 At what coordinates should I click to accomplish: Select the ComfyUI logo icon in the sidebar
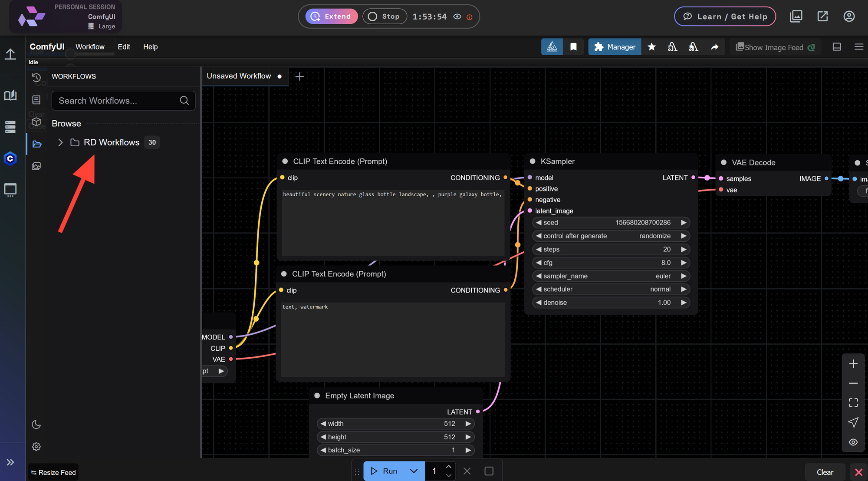(x=11, y=158)
